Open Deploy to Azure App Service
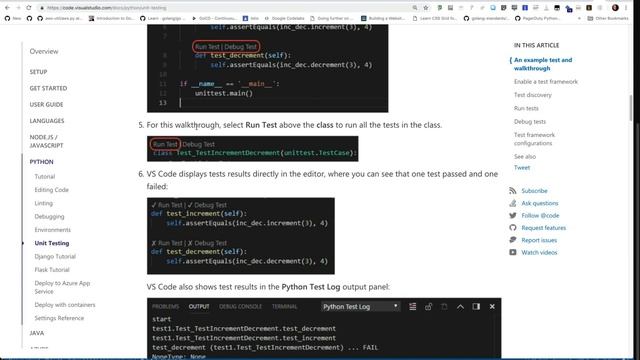The image size is (640, 360). tap(62, 287)
